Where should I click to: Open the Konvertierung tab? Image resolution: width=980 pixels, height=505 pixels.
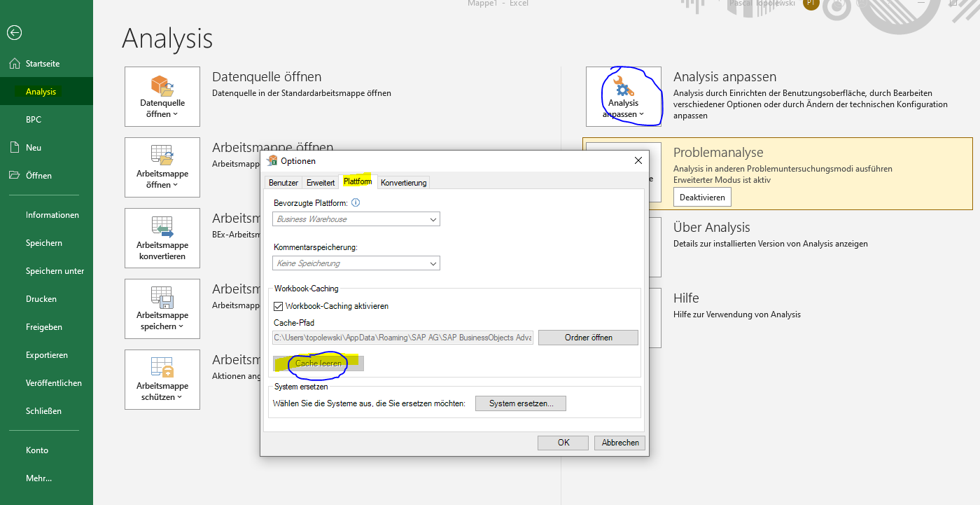[404, 183]
